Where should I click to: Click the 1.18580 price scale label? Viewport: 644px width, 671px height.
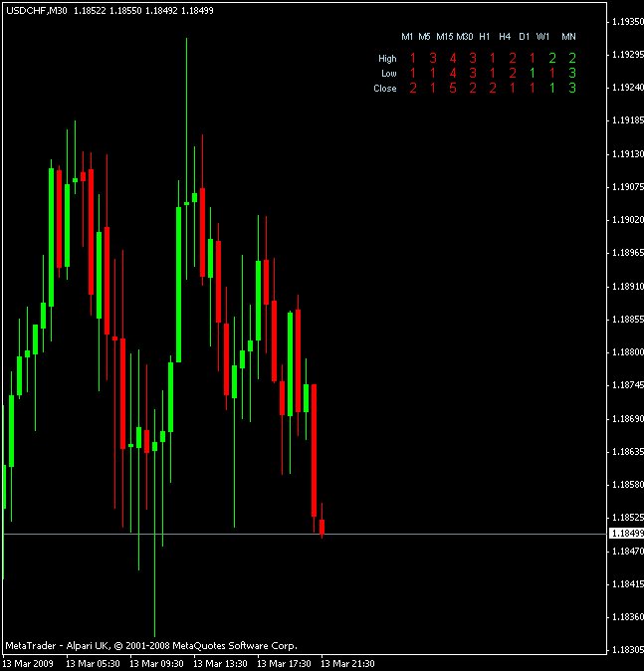628,485
